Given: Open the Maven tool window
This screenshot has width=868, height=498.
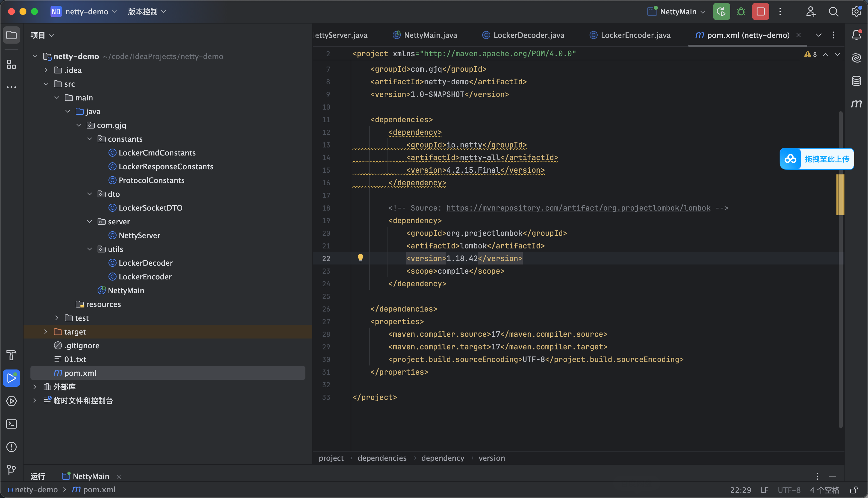Looking at the screenshot, I should point(856,104).
